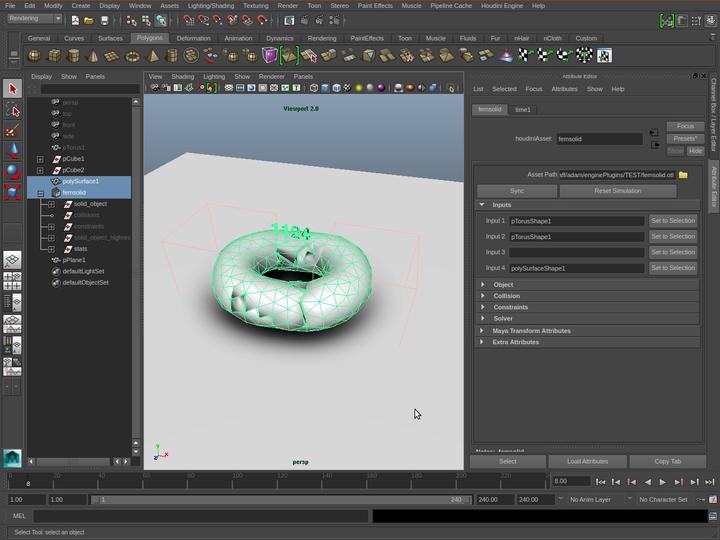Open the Script Editor icon

[711, 516]
